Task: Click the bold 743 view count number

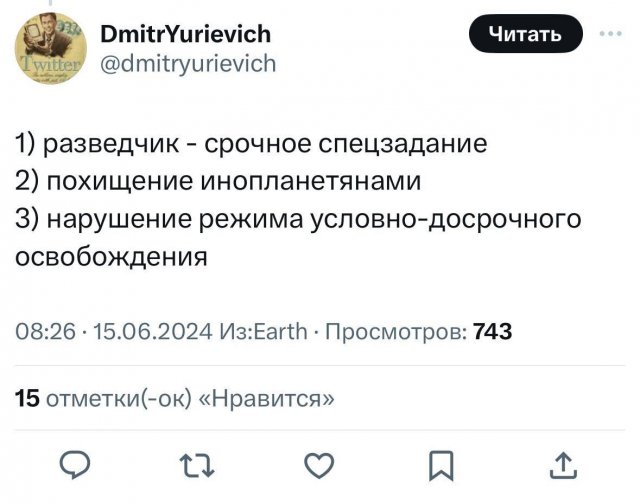Action: pos(492,332)
